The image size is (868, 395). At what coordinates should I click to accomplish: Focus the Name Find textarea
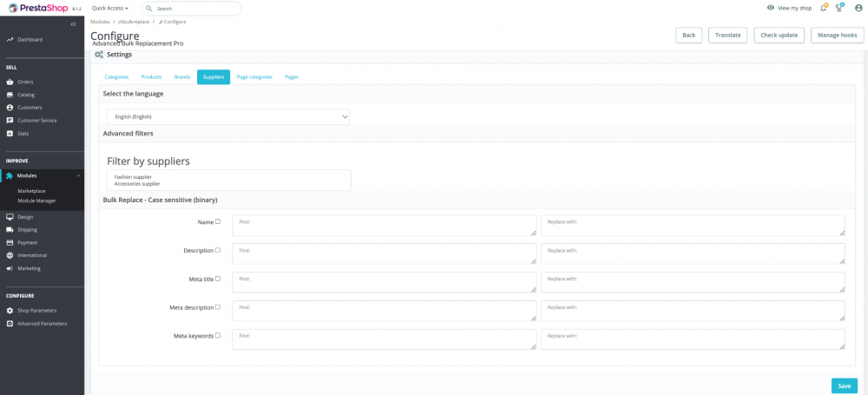click(385, 226)
